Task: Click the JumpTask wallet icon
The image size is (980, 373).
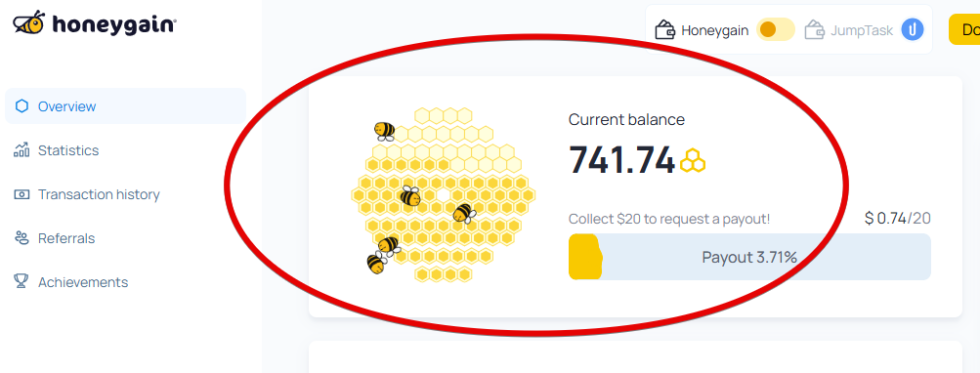Action: (814, 30)
